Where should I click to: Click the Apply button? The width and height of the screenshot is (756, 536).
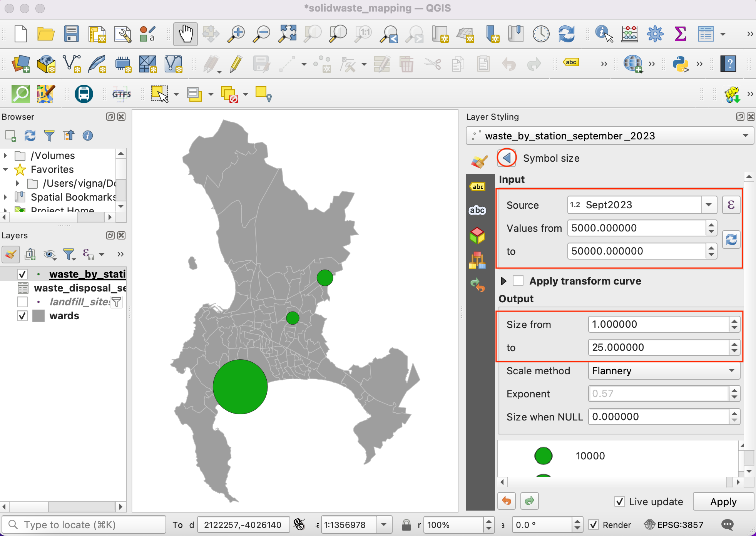(723, 502)
